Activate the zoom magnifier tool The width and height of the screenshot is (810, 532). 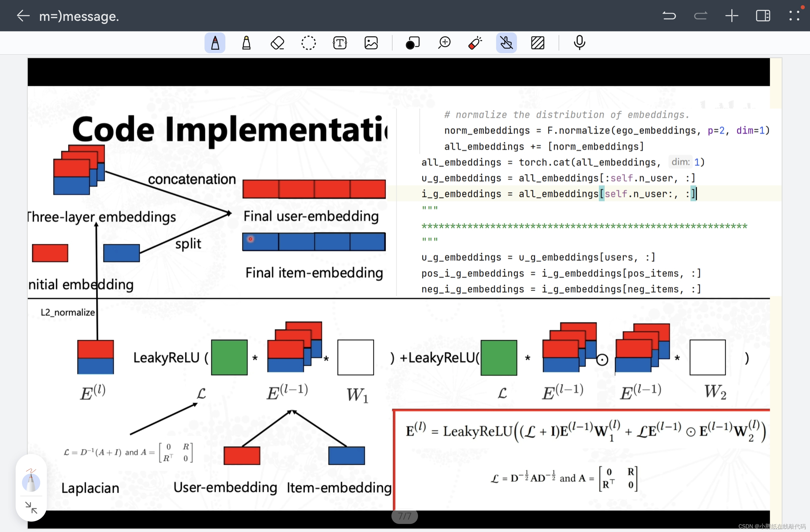coord(444,43)
